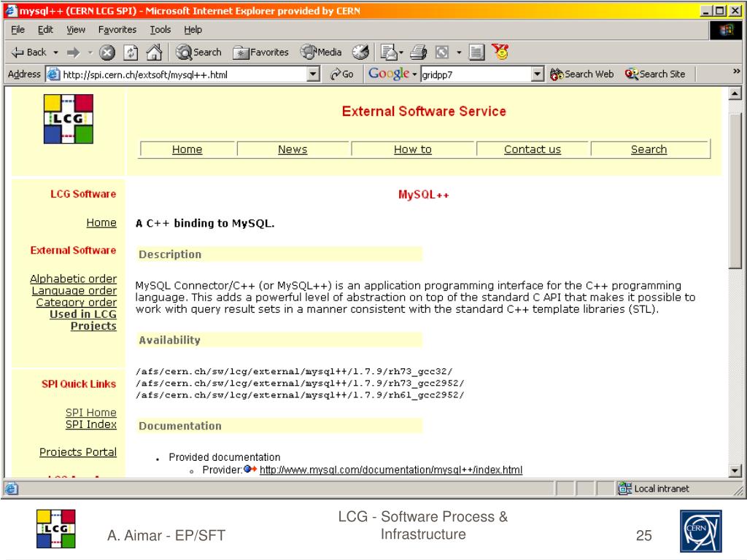Click the Discuss notepad icon in the toolbar
This screenshot has width=747, height=560.
coord(476,52)
